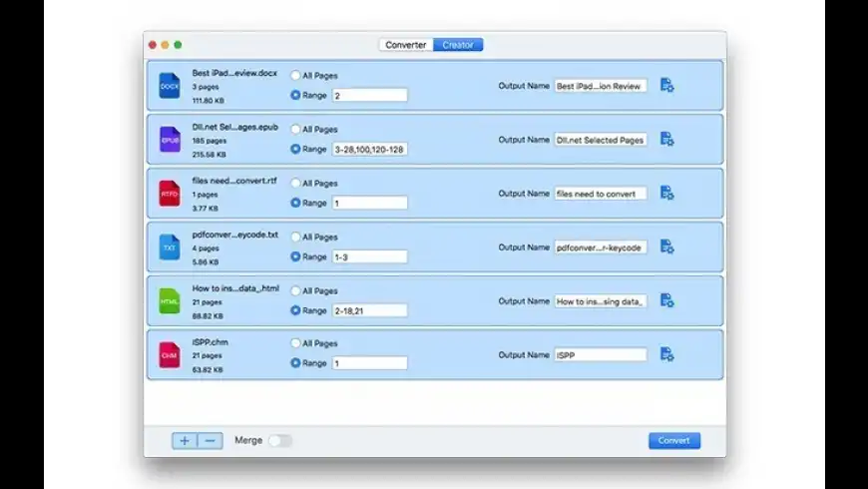This screenshot has width=868, height=489.
Task: Edit output name ISPP
Action: [x=601, y=355]
